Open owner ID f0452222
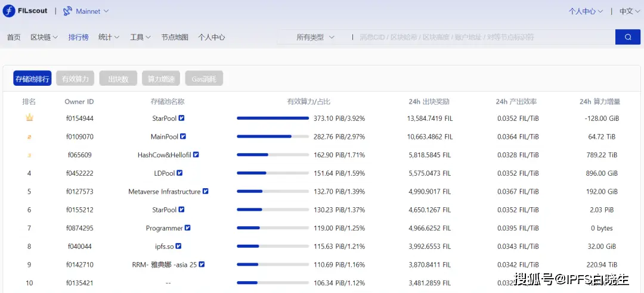 pyautogui.click(x=80, y=173)
